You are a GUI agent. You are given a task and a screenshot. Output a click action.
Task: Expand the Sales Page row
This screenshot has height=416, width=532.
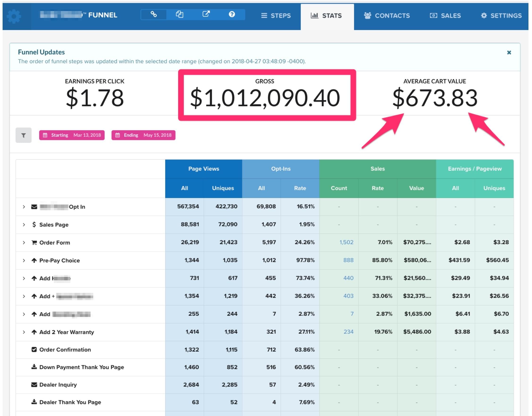(x=24, y=225)
